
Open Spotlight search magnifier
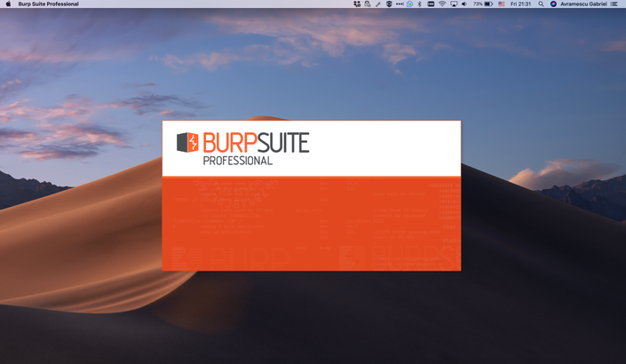click(x=541, y=4)
